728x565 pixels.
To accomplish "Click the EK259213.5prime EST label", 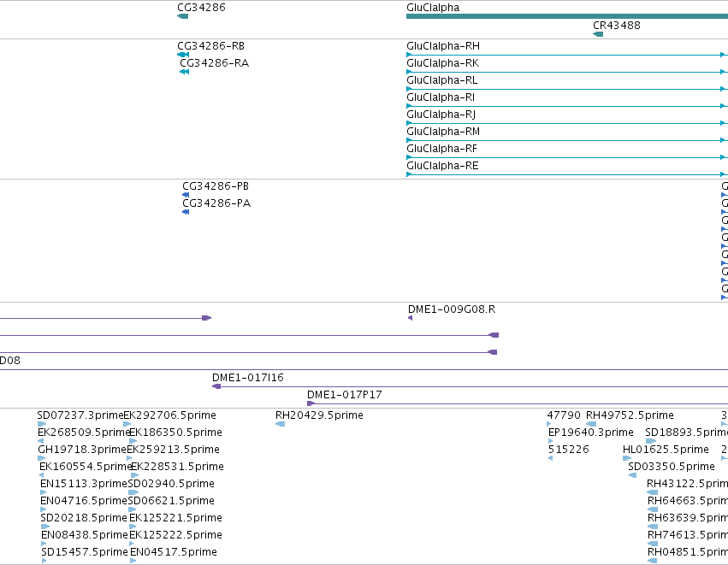I will click(x=173, y=450).
